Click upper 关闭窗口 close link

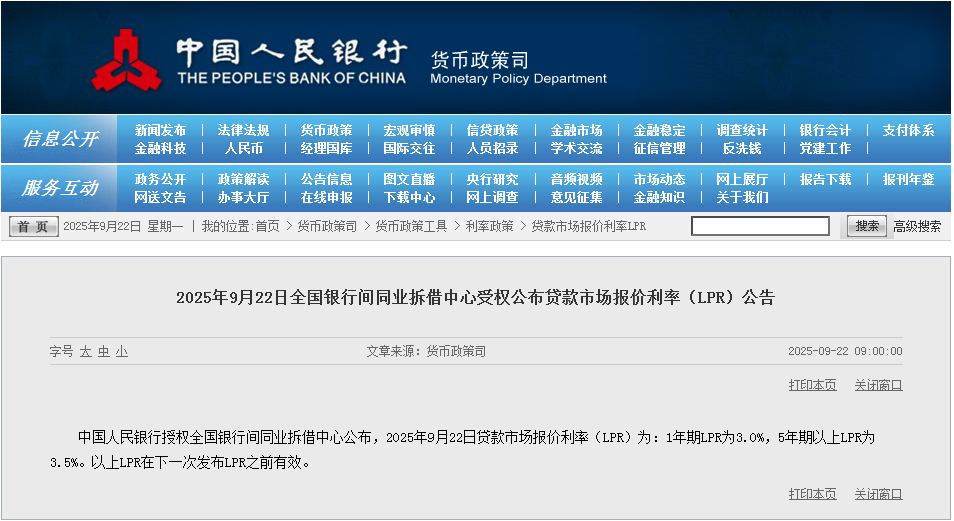[x=878, y=385]
